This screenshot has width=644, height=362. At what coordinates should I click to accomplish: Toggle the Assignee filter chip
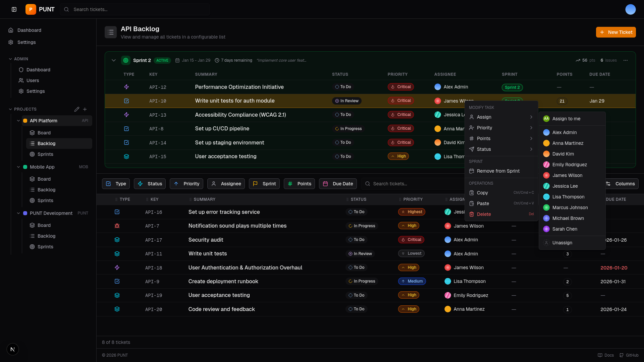pyautogui.click(x=226, y=184)
